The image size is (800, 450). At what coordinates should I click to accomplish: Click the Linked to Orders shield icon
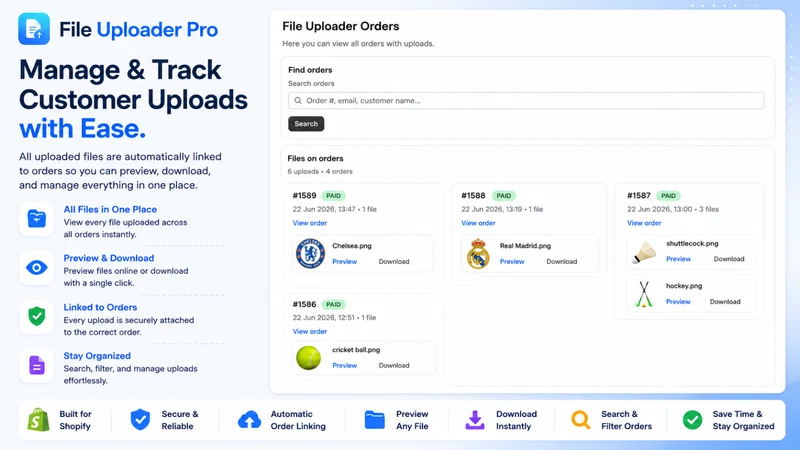tap(37, 316)
